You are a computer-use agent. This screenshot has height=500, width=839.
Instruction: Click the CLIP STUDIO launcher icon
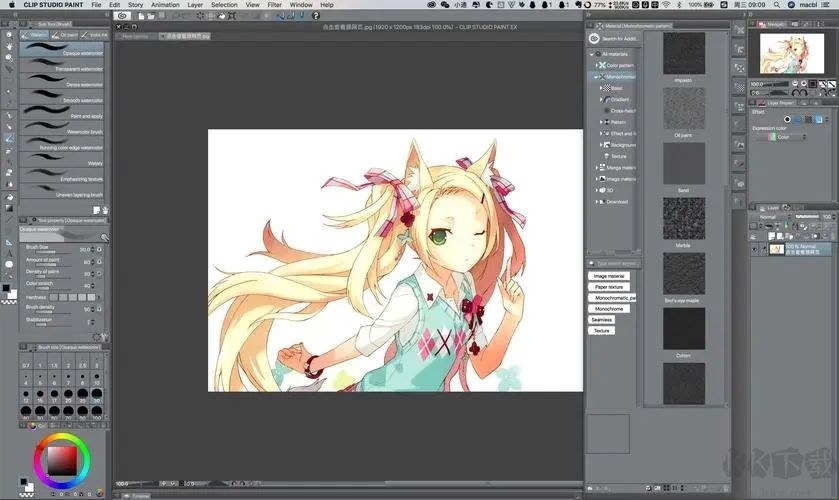tap(122, 16)
